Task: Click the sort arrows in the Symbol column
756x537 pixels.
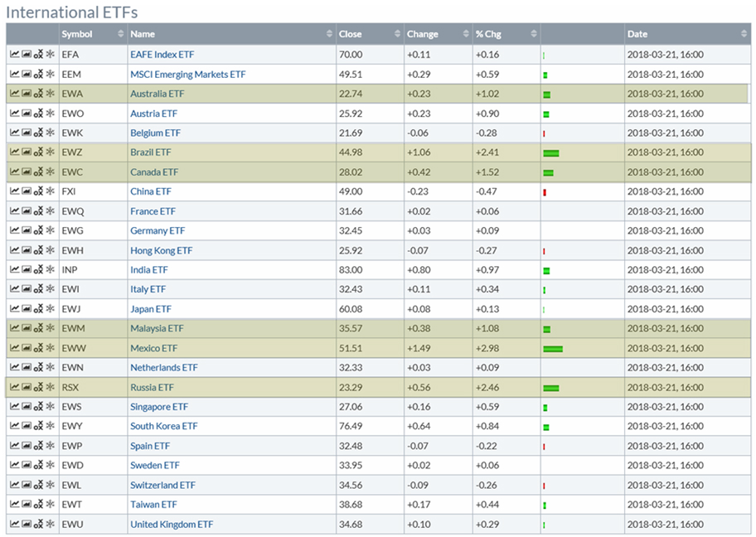Action: (x=119, y=34)
